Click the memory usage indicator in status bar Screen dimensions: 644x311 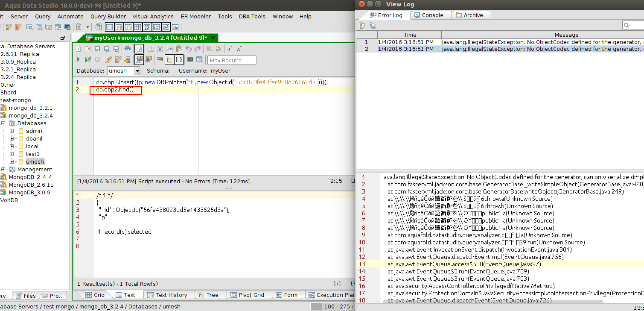[x=332, y=306]
